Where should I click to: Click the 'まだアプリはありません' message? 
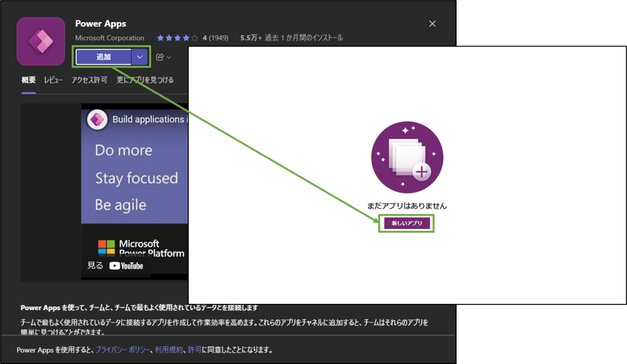click(x=407, y=206)
